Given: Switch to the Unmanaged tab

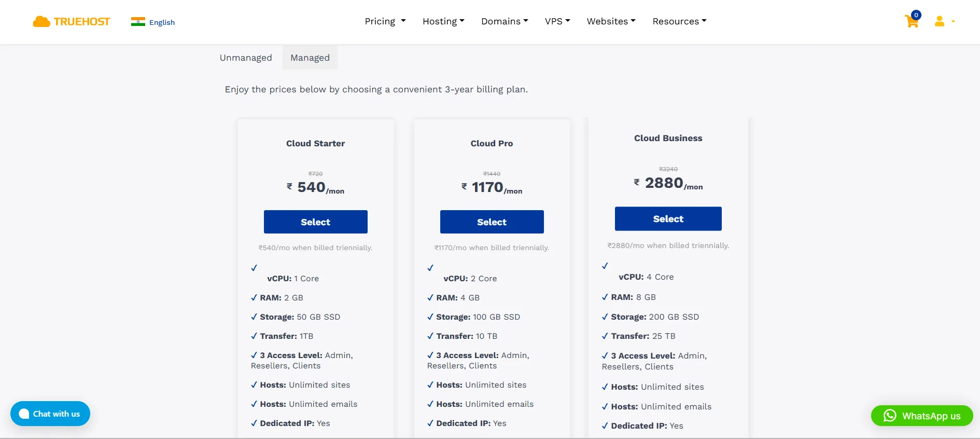Looking at the screenshot, I should [x=246, y=58].
